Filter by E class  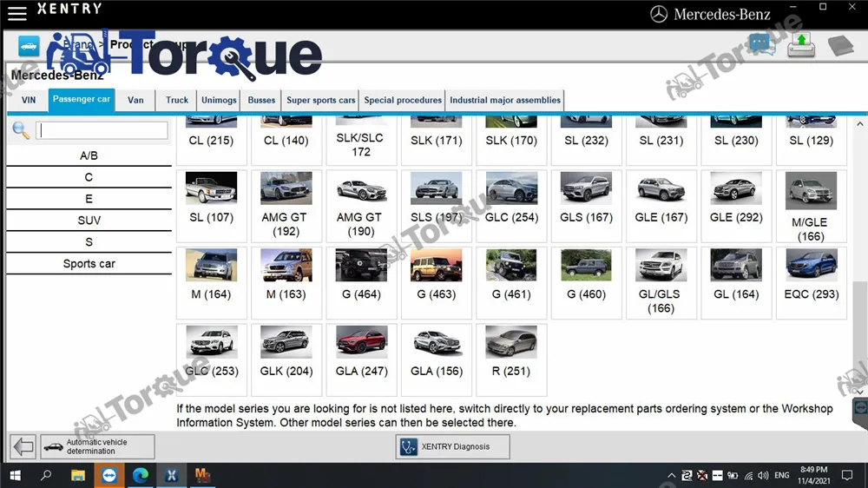(89, 199)
